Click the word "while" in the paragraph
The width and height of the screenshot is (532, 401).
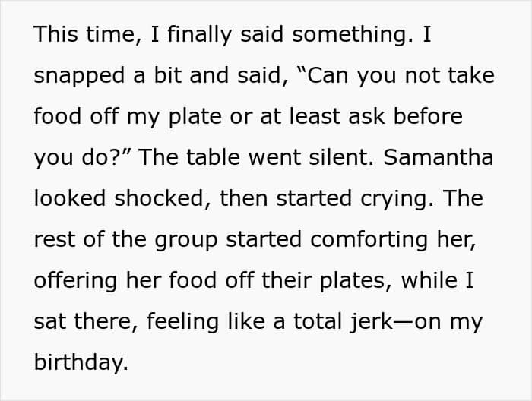pos(429,280)
